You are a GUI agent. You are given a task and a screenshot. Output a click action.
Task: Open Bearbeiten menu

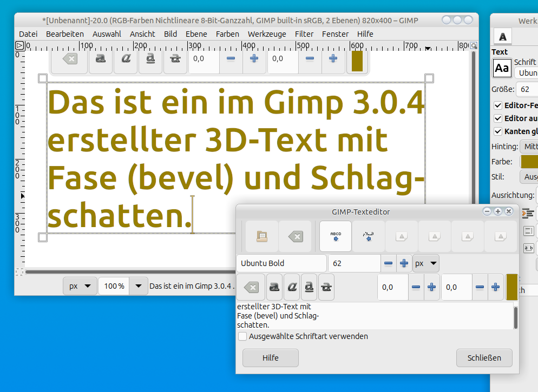pos(65,34)
